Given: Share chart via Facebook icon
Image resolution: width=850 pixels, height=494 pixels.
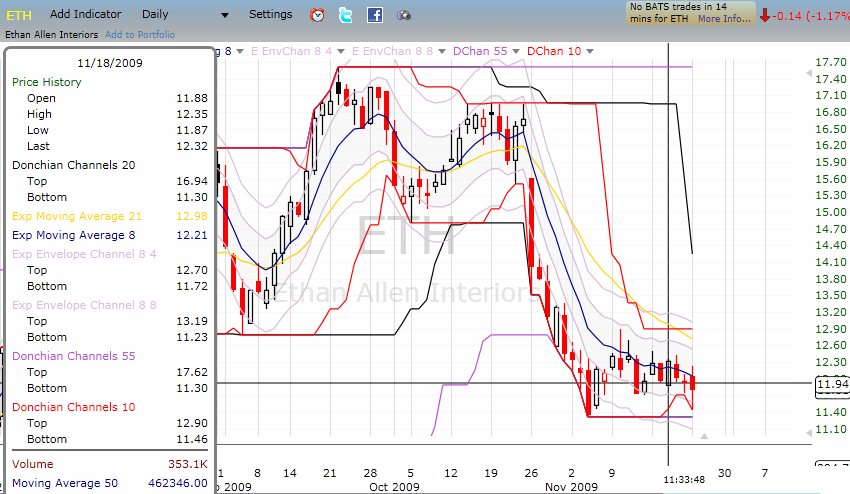Looking at the screenshot, I should (375, 15).
